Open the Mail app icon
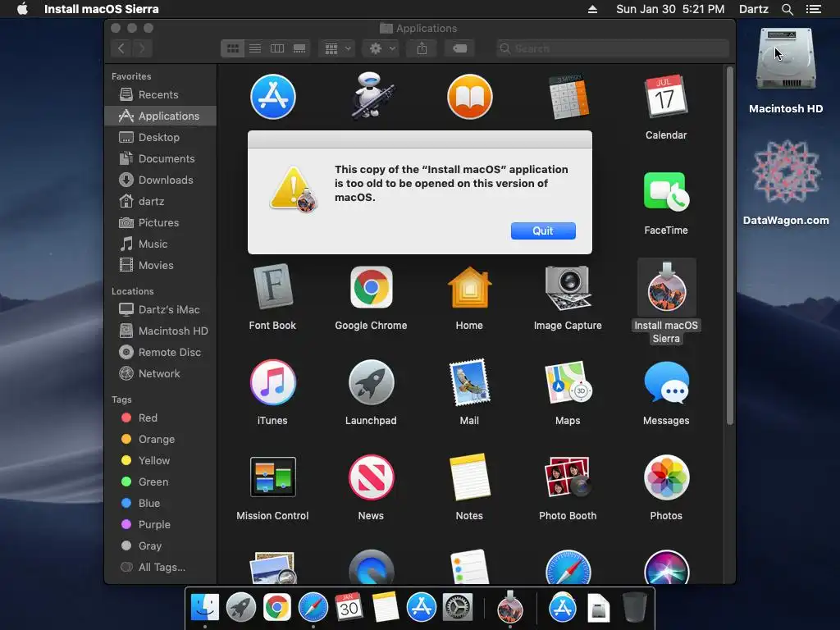This screenshot has width=840, height=630. [469, 382]
